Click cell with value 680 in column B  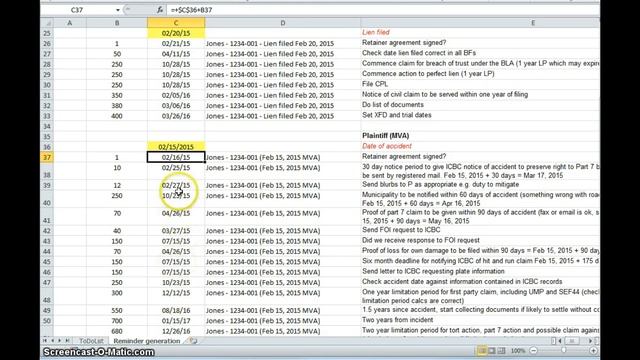(x=117, y=331)
